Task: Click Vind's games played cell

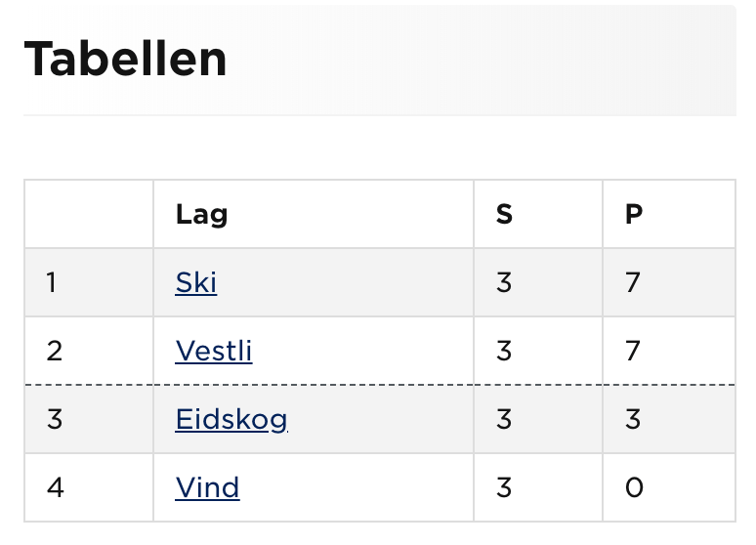Action: 504,487
